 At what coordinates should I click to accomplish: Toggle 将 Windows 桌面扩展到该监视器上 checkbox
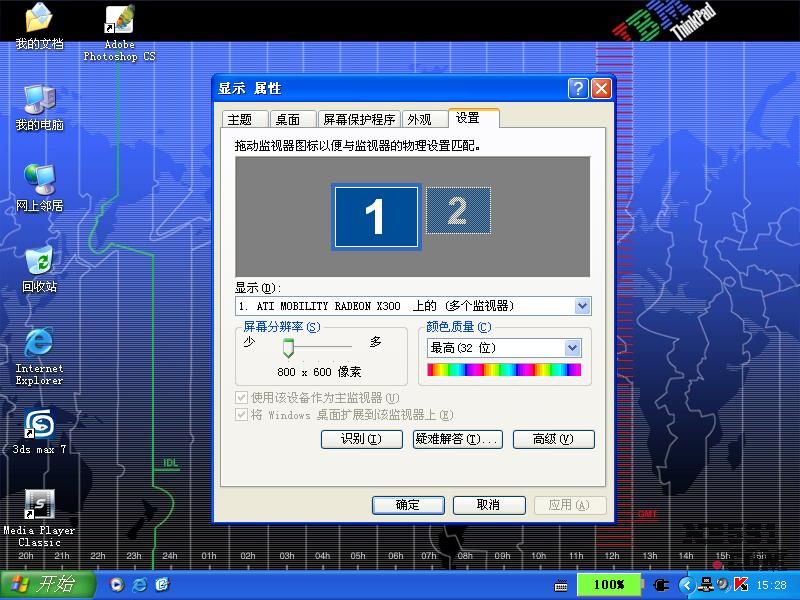pos(241,414)
